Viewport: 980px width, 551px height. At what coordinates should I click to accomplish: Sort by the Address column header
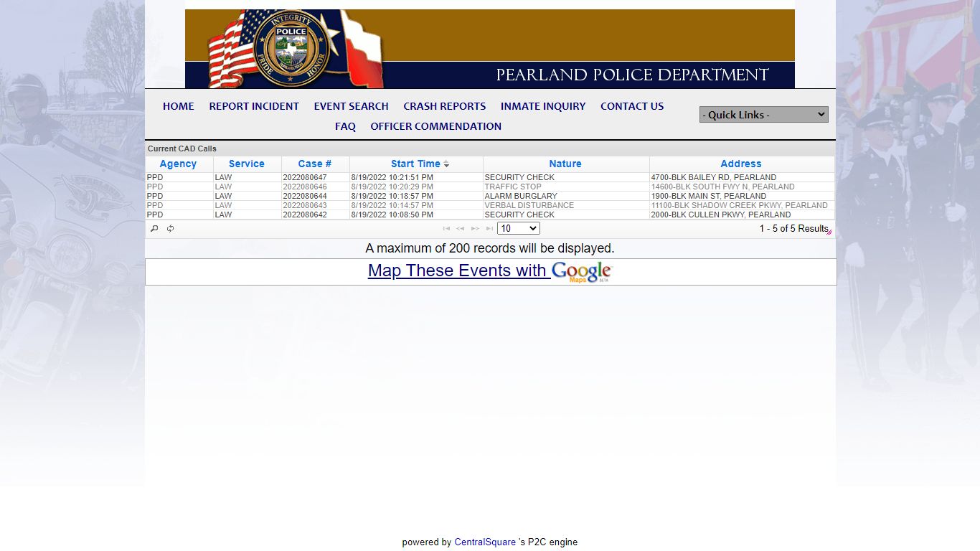point(741,164)
